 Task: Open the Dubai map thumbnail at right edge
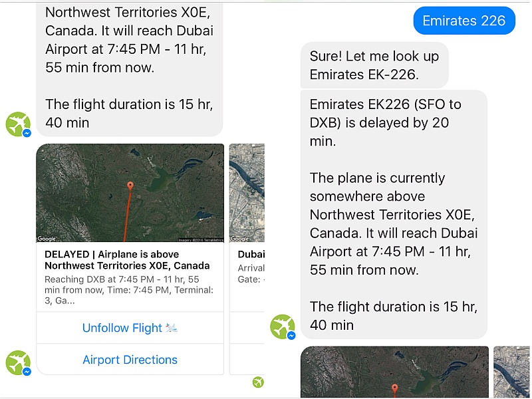(x=511, y=372)
